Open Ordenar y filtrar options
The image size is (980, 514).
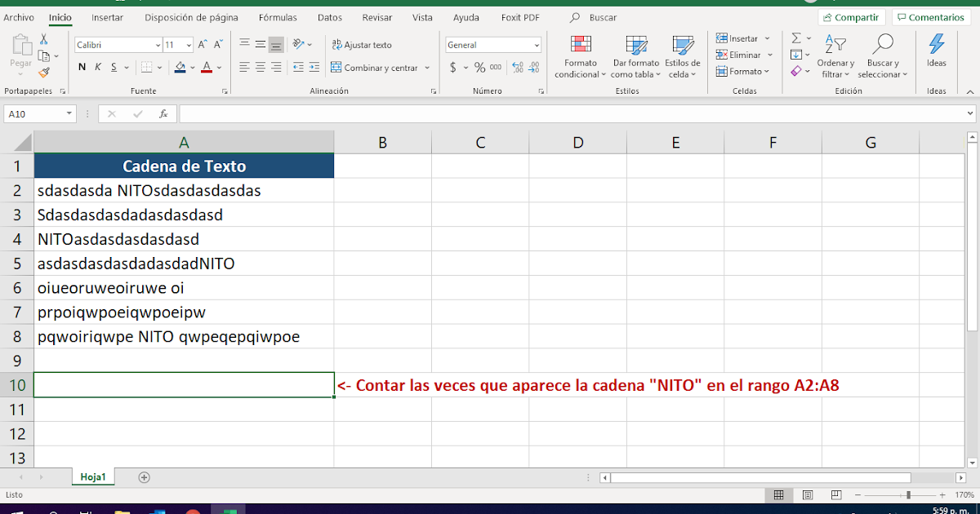835,57
